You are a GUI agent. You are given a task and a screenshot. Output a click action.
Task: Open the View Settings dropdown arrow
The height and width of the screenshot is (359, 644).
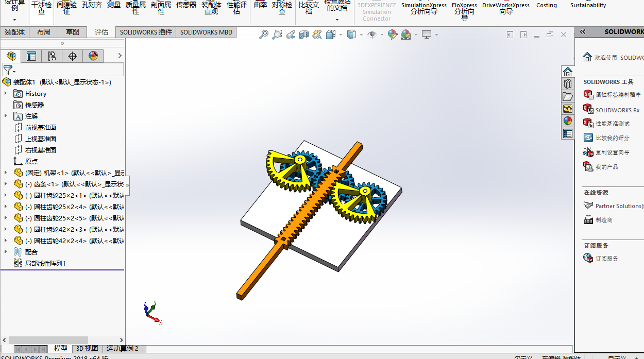pyautogui.click(x=436, y=35)
